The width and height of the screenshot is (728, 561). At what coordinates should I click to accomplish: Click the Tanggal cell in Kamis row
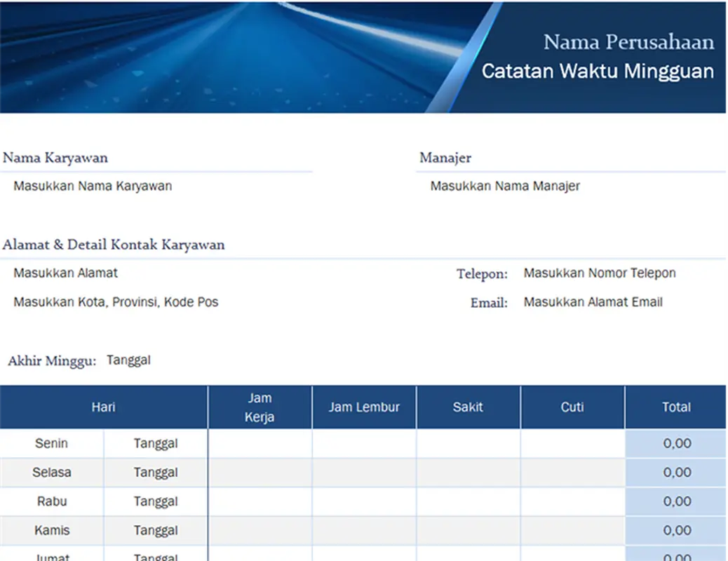tap(156, 530)
